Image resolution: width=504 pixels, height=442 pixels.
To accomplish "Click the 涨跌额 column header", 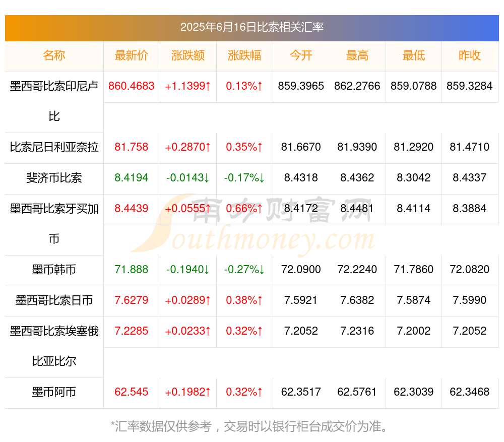I will point(187,55).
